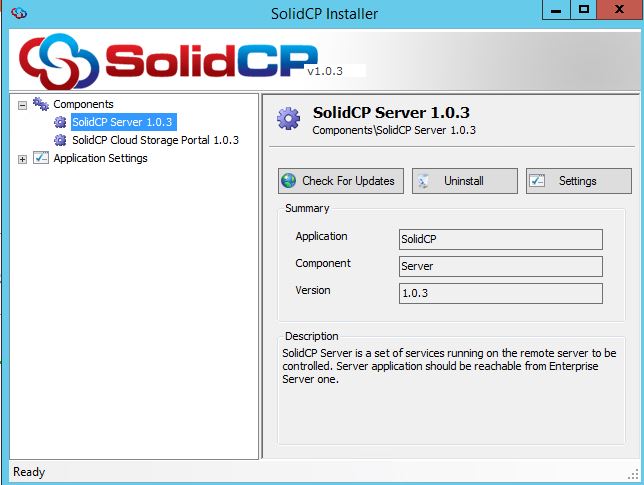Click the Version label in Summary
Viewport: 644px width, 485px height.
coord(313,290)
